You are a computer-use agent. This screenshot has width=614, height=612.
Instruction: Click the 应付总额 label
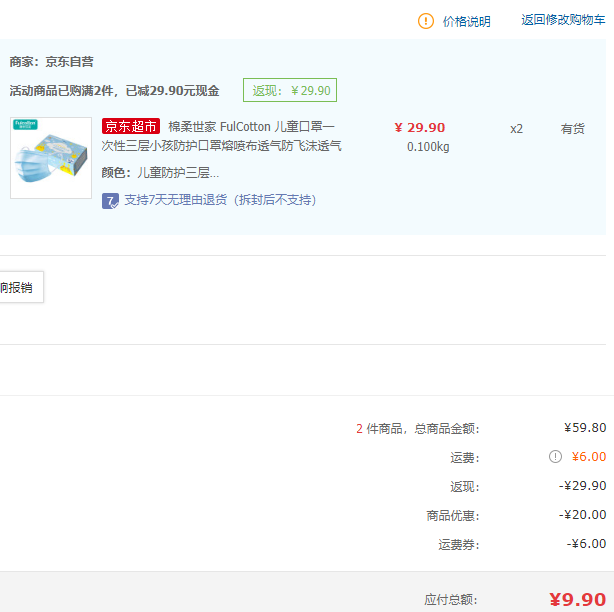coord(451,600)
